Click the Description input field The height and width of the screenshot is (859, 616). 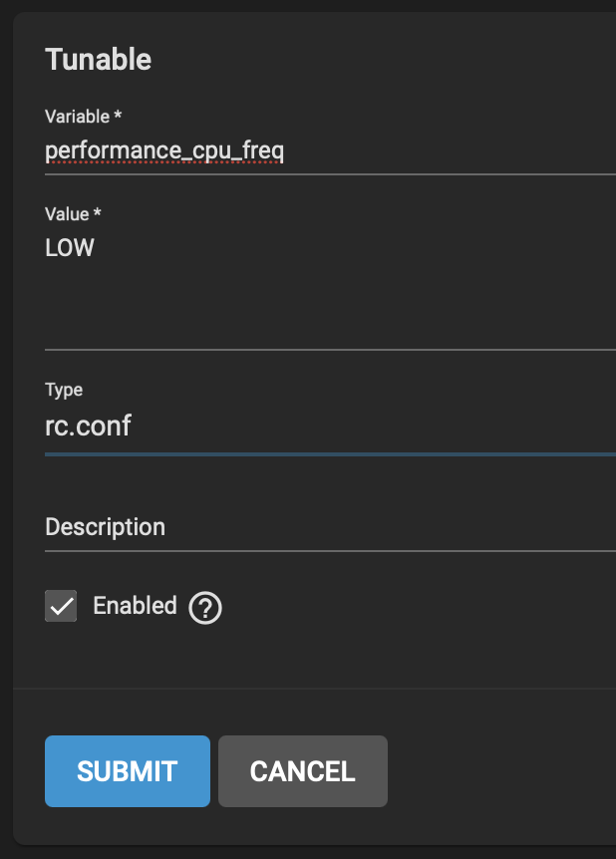coord(330,527)
